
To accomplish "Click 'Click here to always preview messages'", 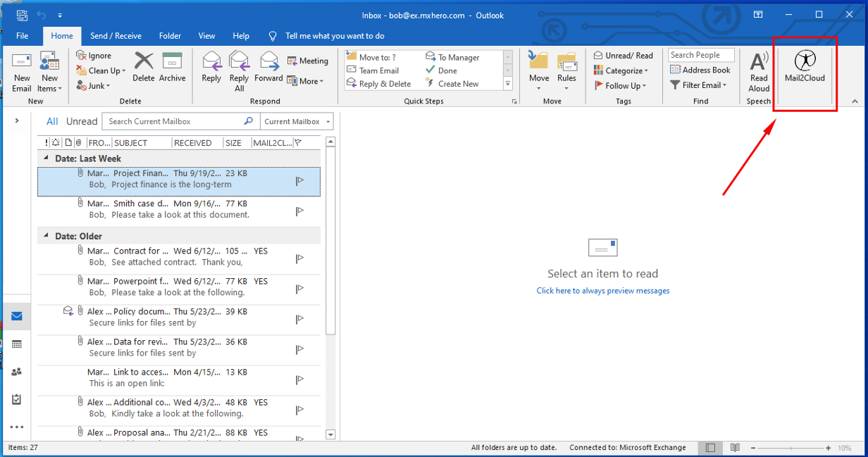I will click(603, 291).
